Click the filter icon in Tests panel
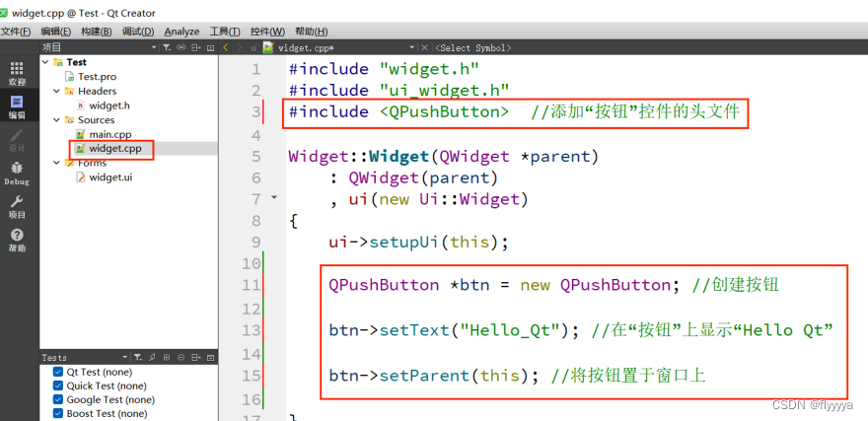868x421 pixels. pos(138,357)
